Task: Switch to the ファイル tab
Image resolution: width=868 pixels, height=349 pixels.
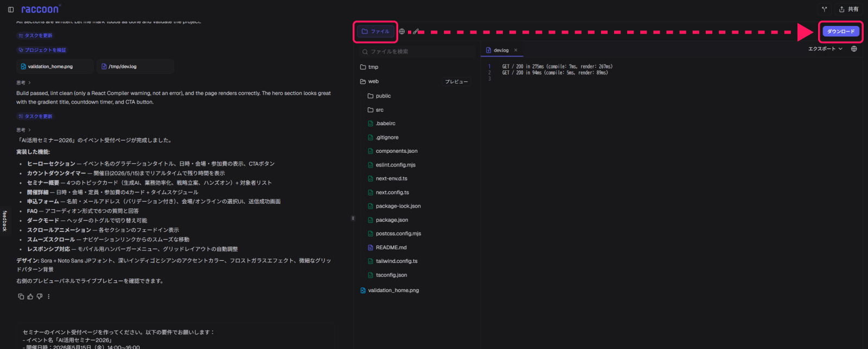Action: [375, 31]
